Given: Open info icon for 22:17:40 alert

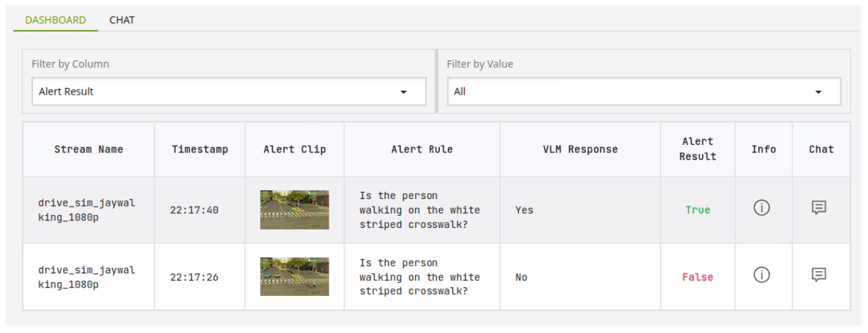Looking at the screenshot, I should click(762, 209).
